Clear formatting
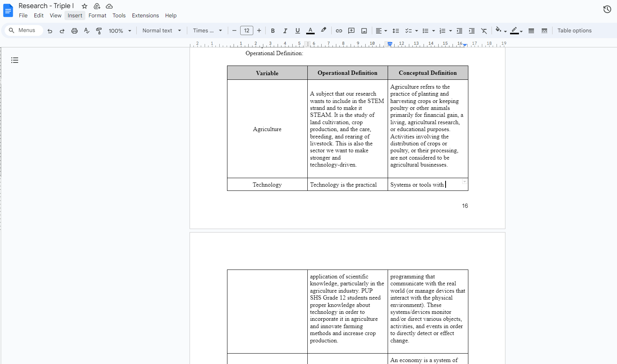The height and width of the screenshot is (364, 617). (484, 31)
